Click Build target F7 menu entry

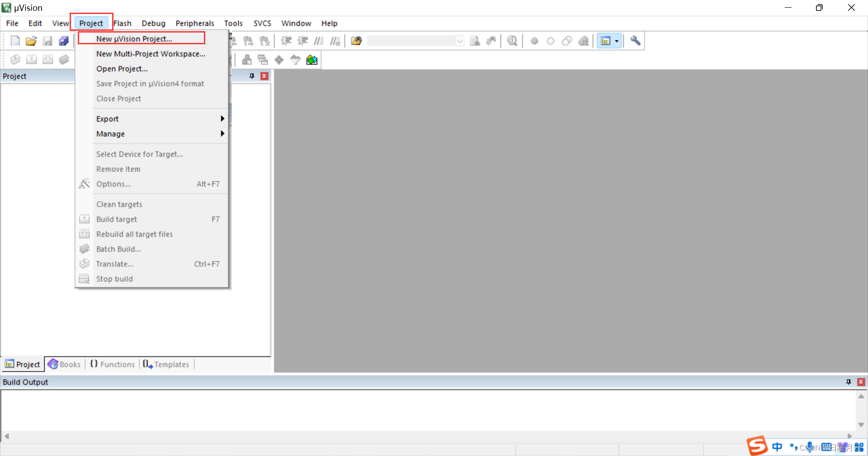click(x=152, y=219)
